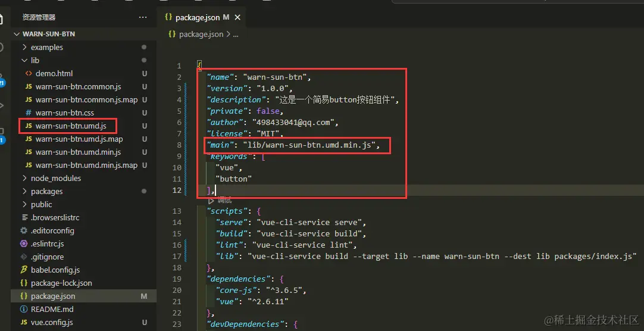The width and height of the screenshot is (644, 331).
Task: Click the "lib" script key on line 17
Action: (227, 256)
